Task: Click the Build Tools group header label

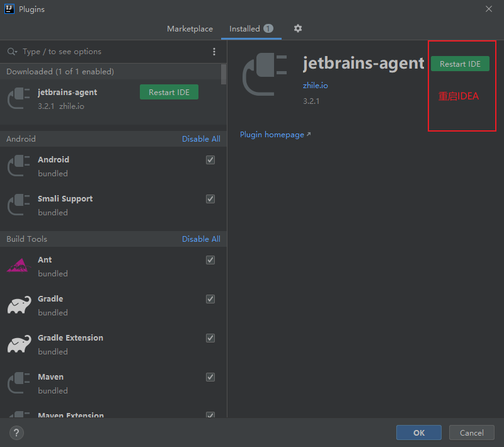Action: [x=26, y=239]
